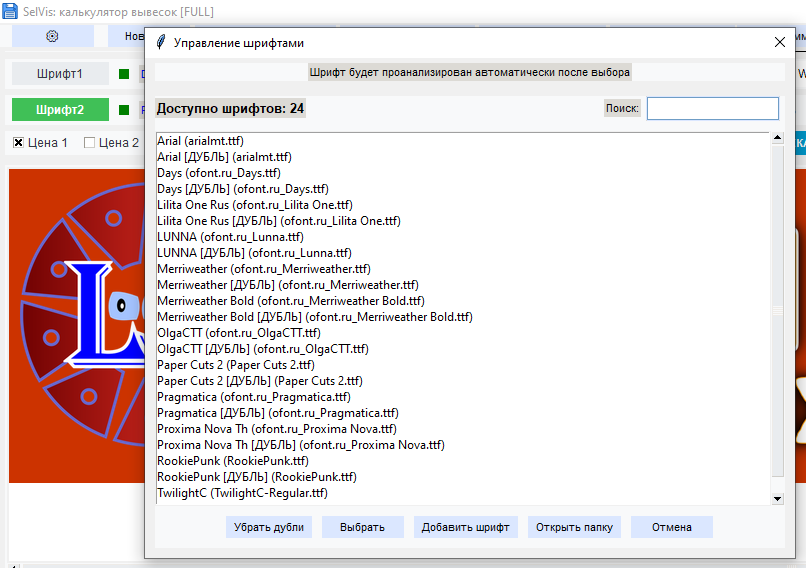Click green square indicator beside Шрифт2
This screenshot has width=806, height=568.
pyautogui.click(x=124, y=110)
